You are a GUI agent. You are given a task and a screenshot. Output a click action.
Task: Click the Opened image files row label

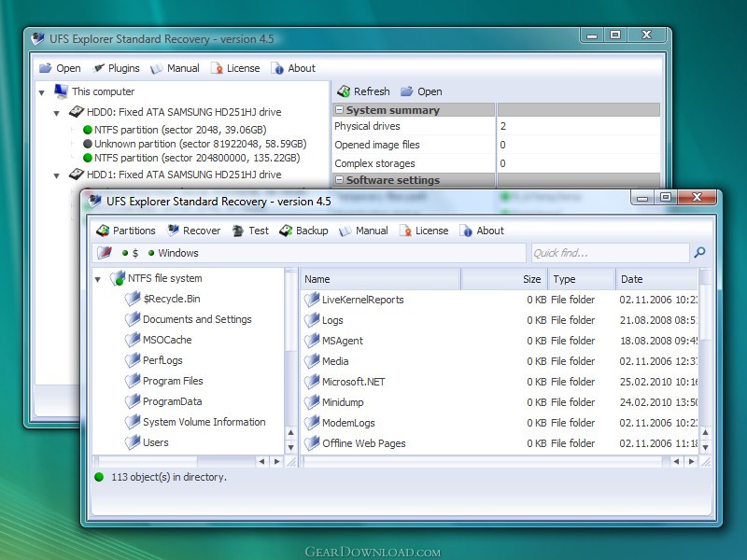pyautogui.click(x=377, y=145)
